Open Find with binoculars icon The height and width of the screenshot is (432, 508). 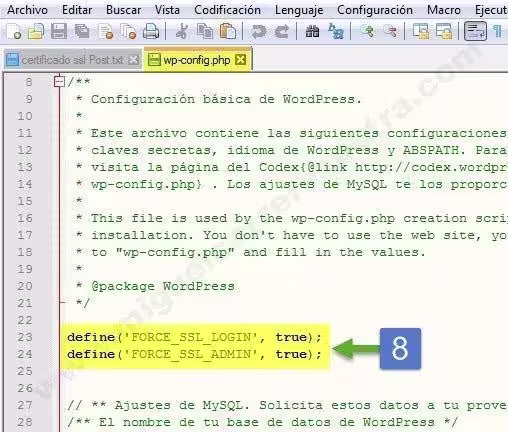(x=312, y=32)
